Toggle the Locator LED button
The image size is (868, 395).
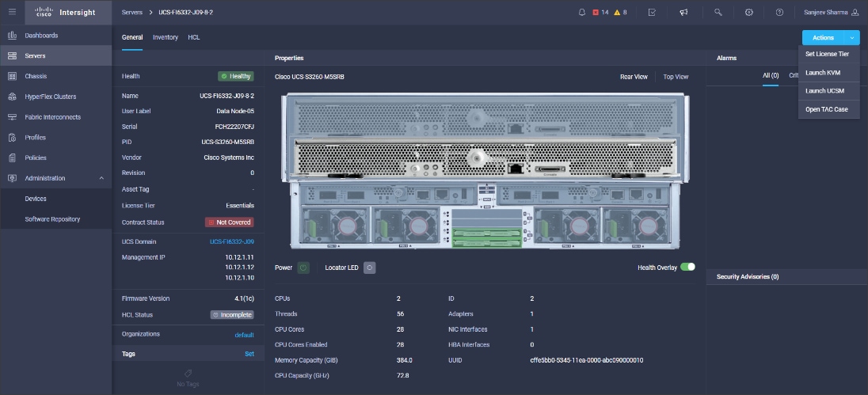tap(370, 268)
